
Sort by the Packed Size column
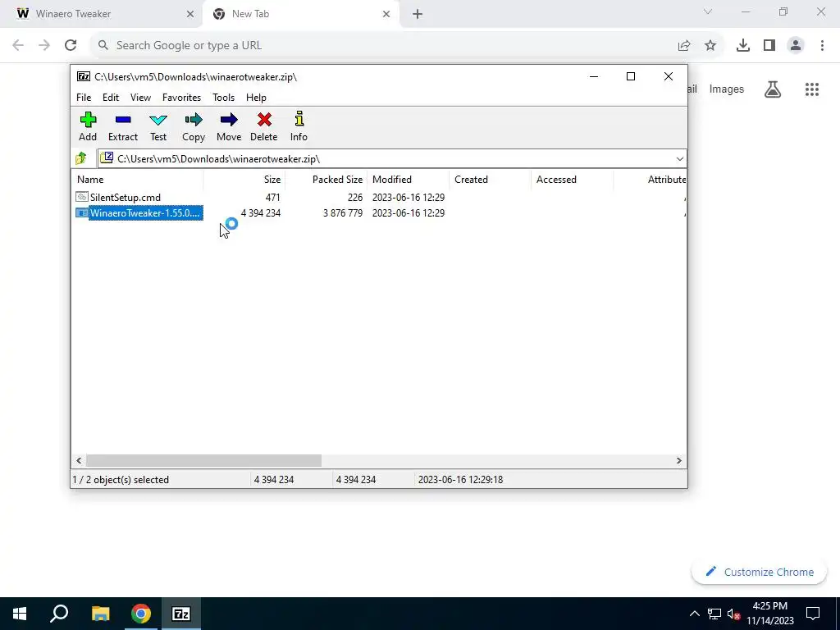(326, 180)
